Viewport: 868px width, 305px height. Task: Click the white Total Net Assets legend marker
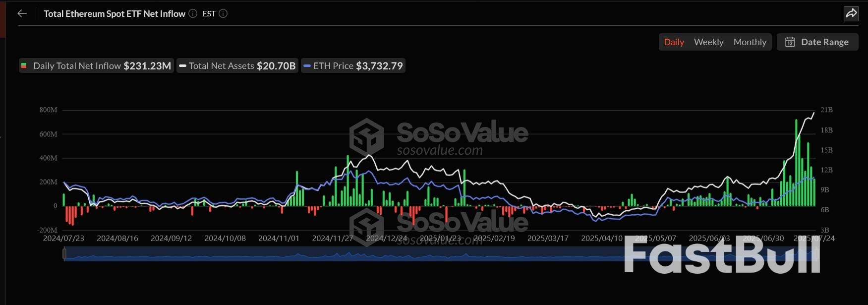pos(182,65)
